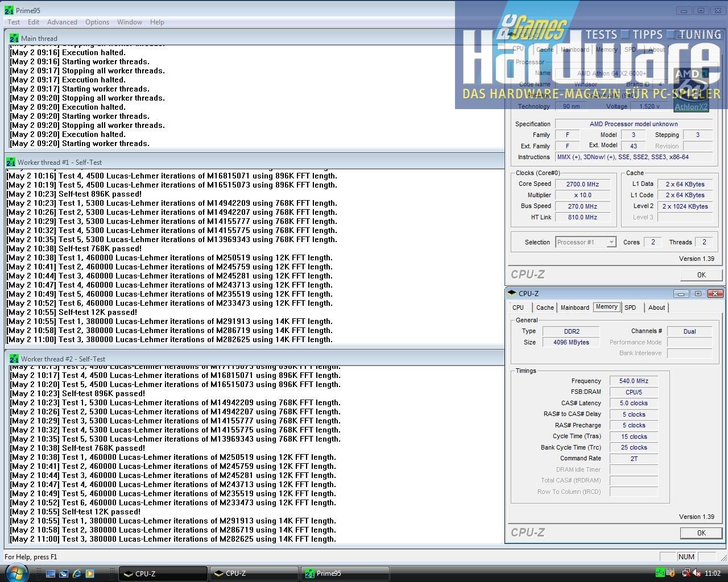The image size is (728, 582).
Task: Click the Level 2 value '2 x 1024 KBytes'
Action: (x=685, y=206)
